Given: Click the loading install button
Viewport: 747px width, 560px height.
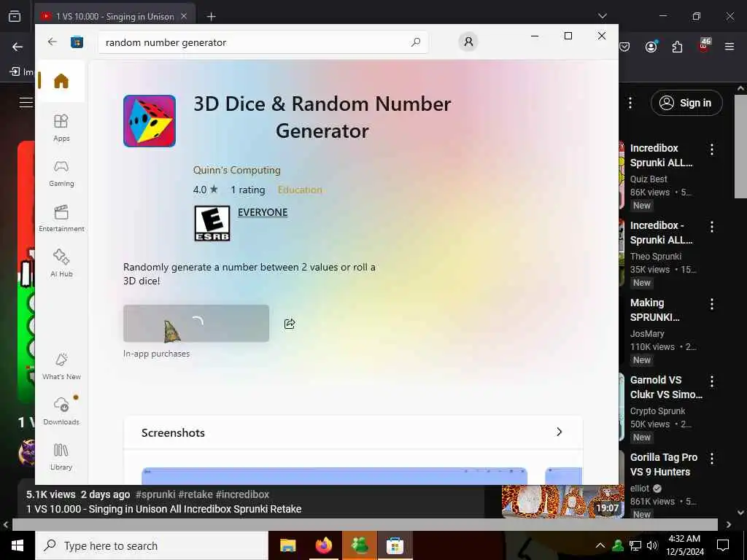Looking at the screenshot, I should coord(196,323).
